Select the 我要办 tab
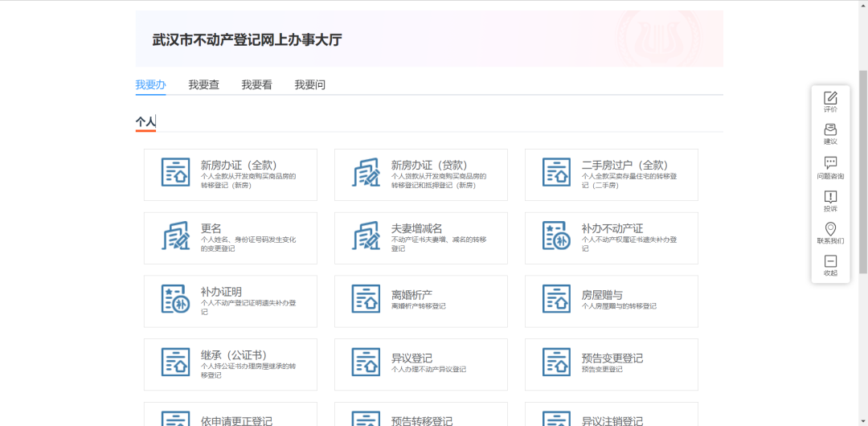 click(150, 85)
